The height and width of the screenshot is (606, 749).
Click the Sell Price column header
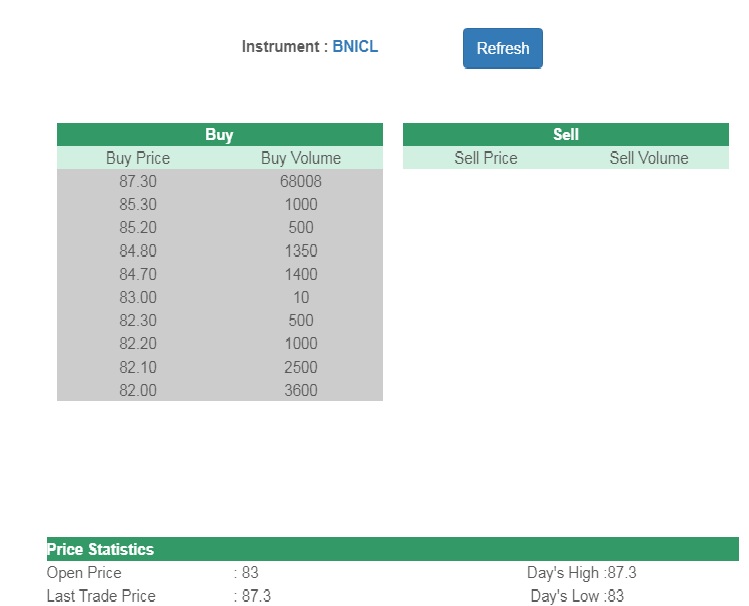point(485,158)
